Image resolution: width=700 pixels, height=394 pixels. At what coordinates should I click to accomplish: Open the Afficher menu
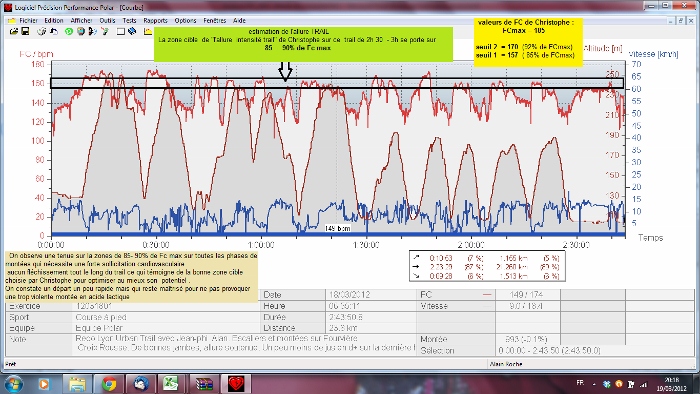[x=81, y=21]
